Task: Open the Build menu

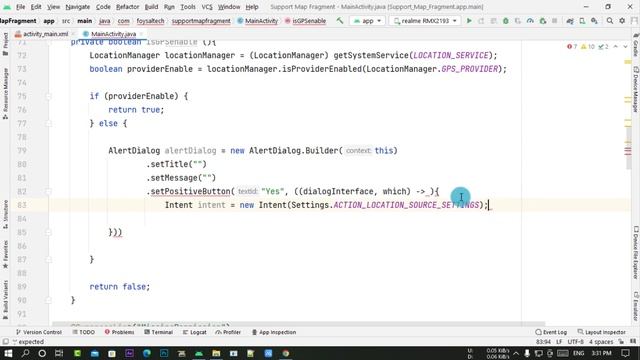Action: [151, 7]
